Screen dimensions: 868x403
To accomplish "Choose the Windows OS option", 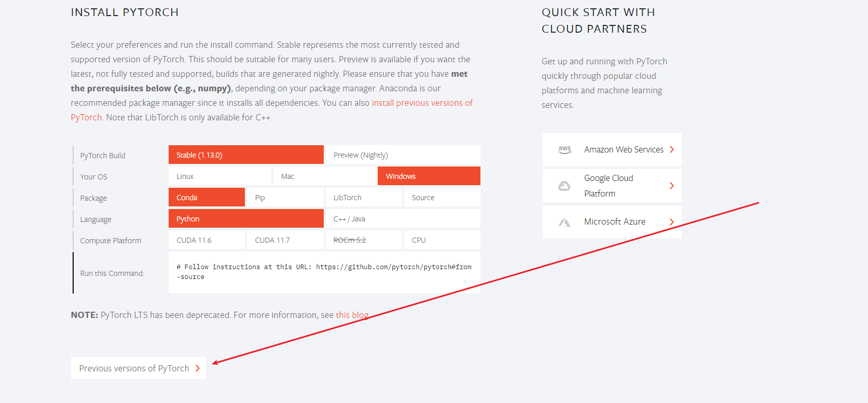I will 429,176.
